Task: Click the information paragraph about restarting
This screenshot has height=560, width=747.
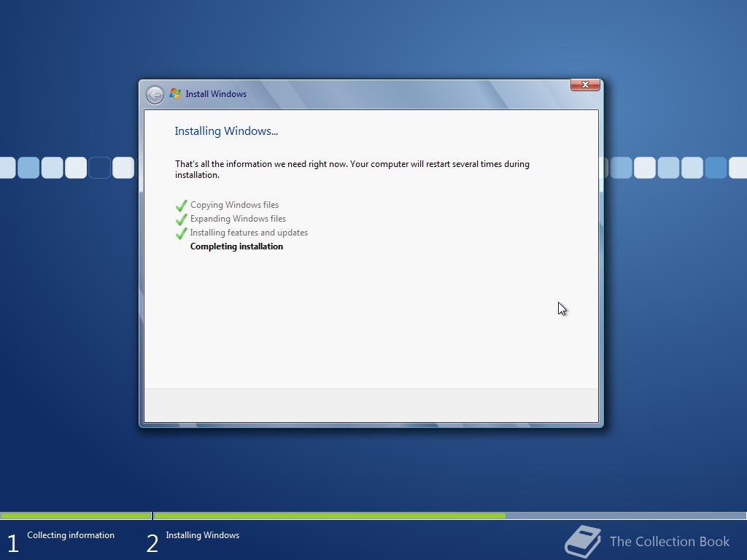Action: click(x=352, y=169)
